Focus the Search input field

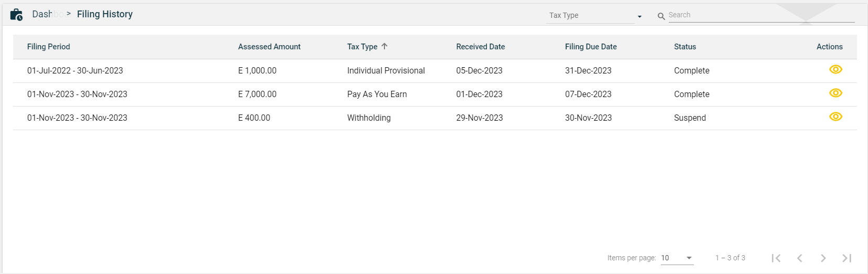[x=760, y=15]
